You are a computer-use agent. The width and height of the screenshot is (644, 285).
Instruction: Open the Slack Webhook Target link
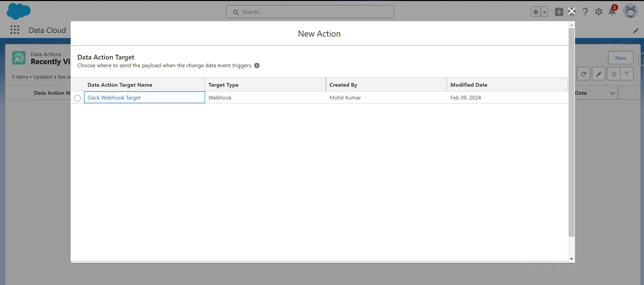click(114, 98)
